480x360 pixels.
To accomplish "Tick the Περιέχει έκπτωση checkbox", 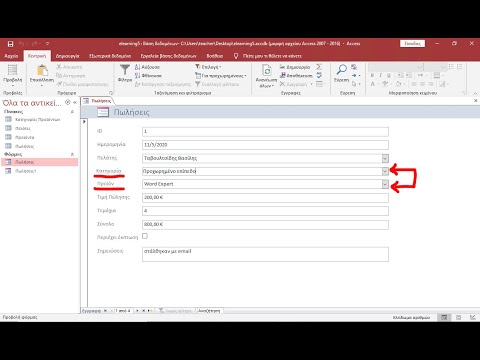I will tap(145, 236).
